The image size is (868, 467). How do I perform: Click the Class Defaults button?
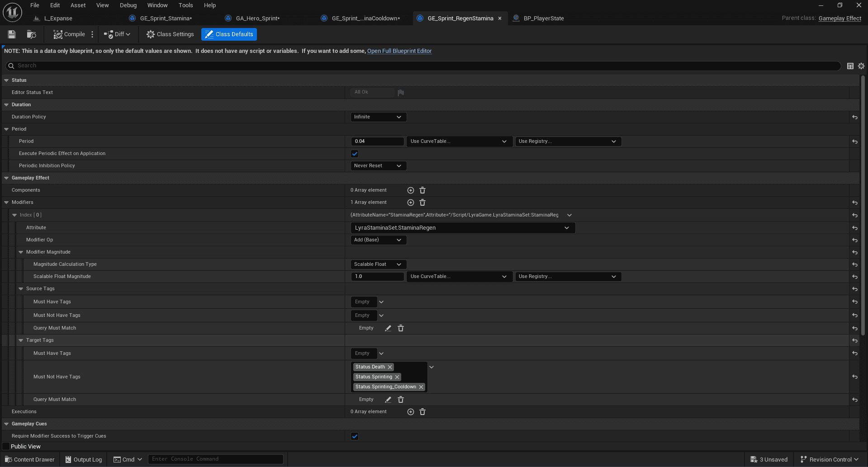pos(229,34)
